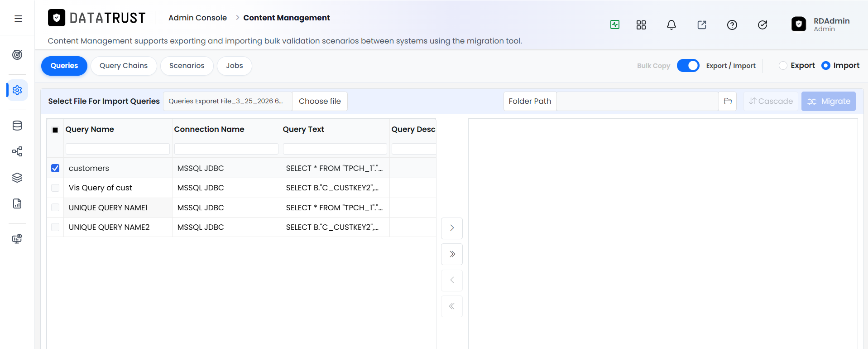Click the green activity monitor icon
The width and height of the screenshot is (868, 349).
click(x=615, y=24)
